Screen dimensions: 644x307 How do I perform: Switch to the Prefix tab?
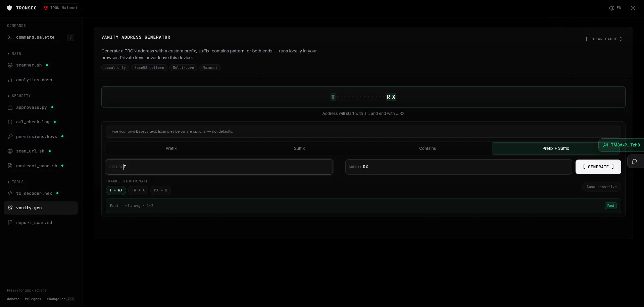click(171, 148)
